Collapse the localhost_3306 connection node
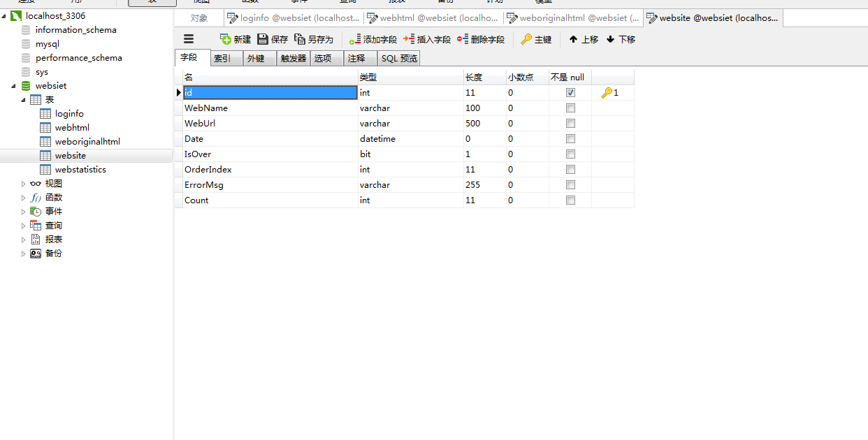This screenshot has height=440, width=868. click(x=4, y=15)
